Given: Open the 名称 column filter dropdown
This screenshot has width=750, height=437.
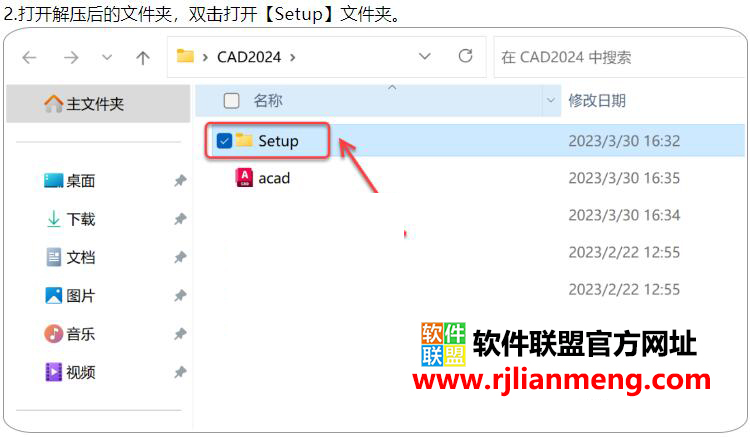Looking at the screenshot, I should click(551, 100).
